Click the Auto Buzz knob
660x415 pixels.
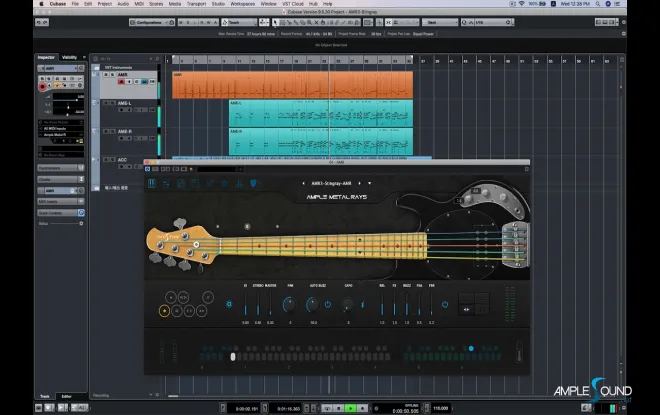tap(313, 304)
